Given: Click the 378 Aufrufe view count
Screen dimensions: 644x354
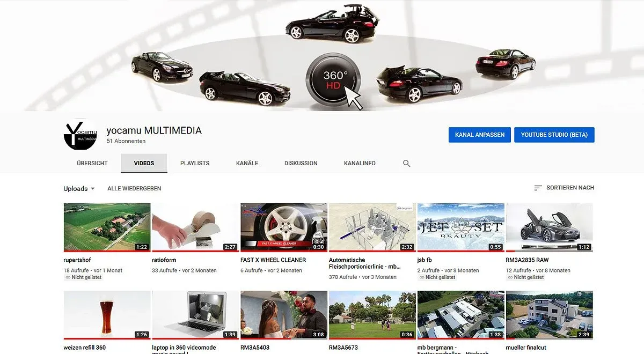Looking at the screenshot, I should [x=343, y=277].
